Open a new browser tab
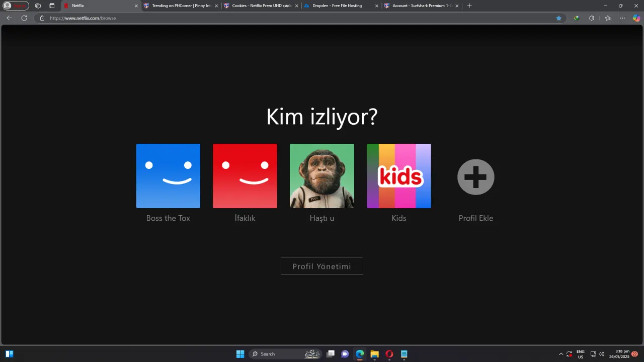This screenshot has height=362, width=644. pyautogui.click(x=469, y=6)
